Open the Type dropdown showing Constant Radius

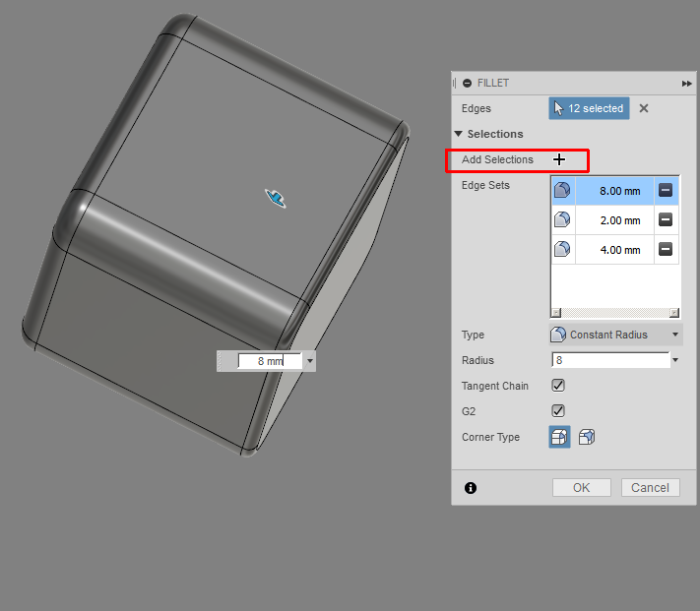pos(615,335)
